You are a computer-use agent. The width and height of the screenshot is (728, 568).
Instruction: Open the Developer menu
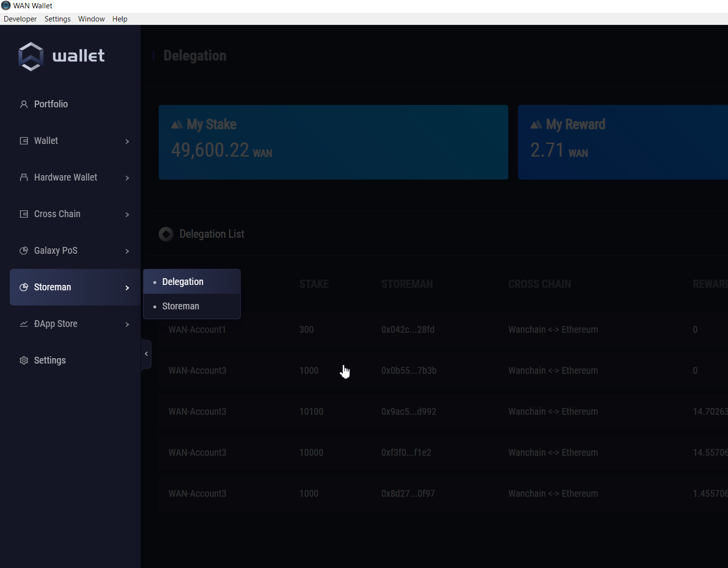point(20,19)
